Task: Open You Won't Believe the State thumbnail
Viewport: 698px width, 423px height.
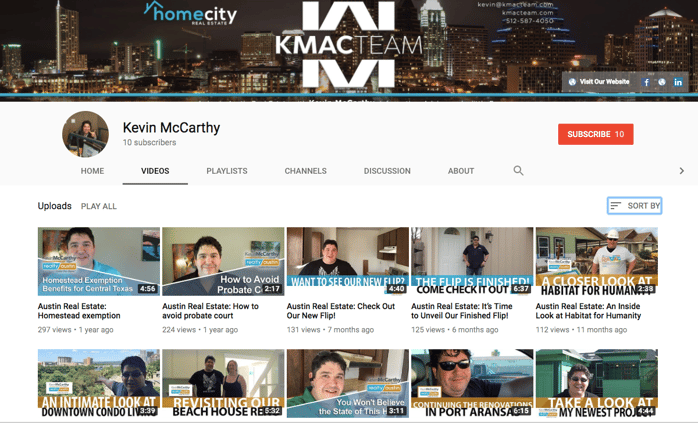Action: tap(348, 383)
